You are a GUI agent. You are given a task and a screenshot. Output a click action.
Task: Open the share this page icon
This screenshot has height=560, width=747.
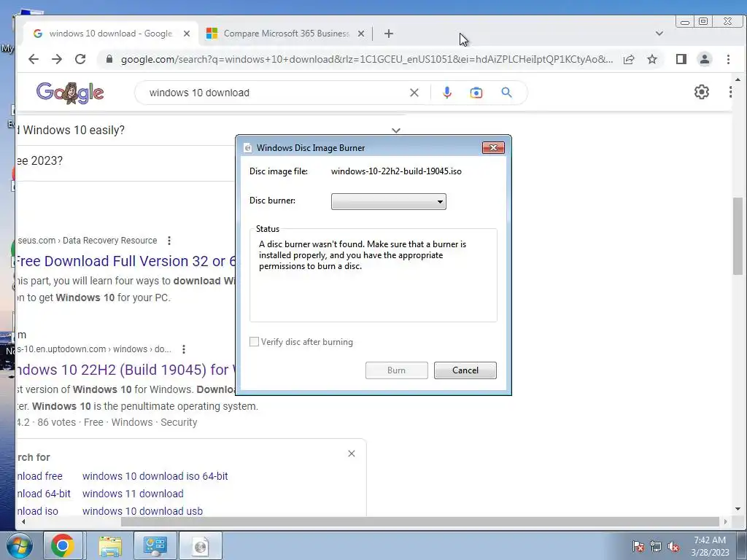629,59
